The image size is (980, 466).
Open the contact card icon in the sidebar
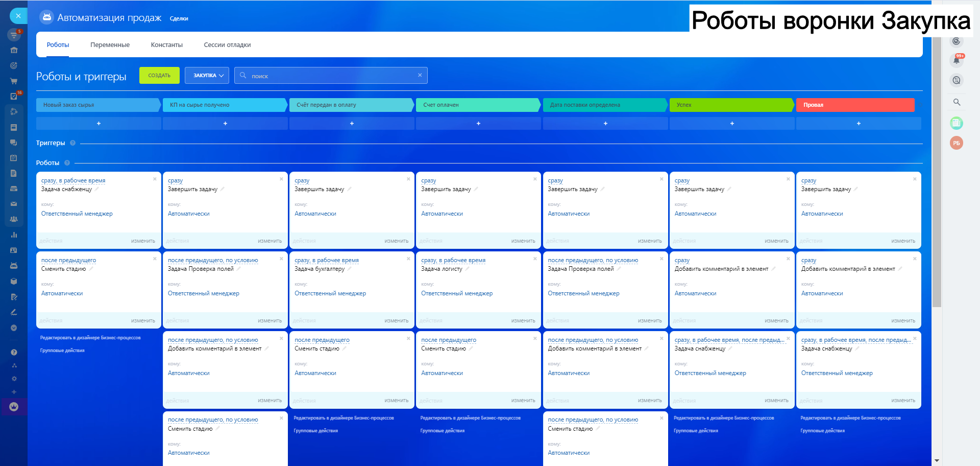click(14, 250)
